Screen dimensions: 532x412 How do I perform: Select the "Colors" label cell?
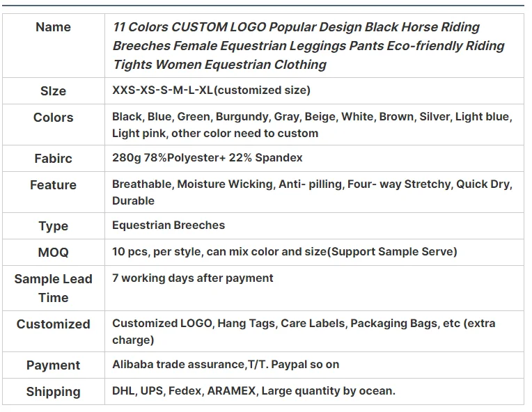coord(54,118)
